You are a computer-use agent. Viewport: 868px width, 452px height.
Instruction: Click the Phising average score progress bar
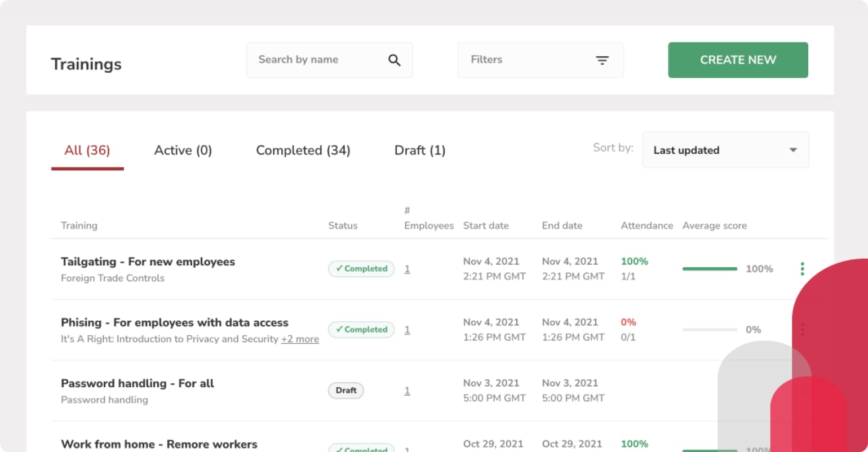tap(710, 330)
